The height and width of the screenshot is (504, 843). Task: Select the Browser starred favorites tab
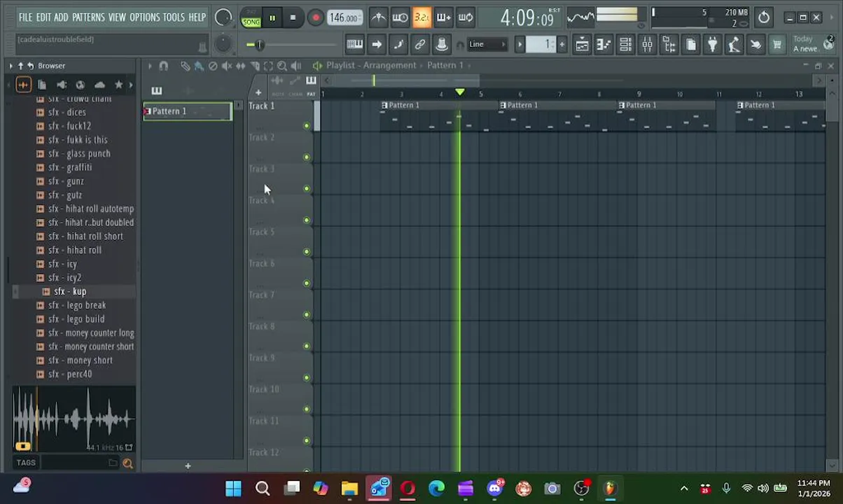[x=118, y=85]
